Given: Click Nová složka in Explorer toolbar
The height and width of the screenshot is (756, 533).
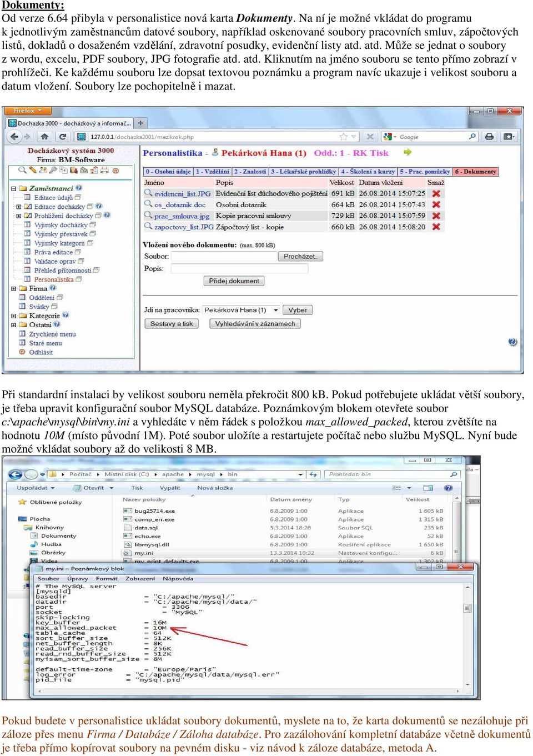Looking at the screenshot, I should click(215, 488).
